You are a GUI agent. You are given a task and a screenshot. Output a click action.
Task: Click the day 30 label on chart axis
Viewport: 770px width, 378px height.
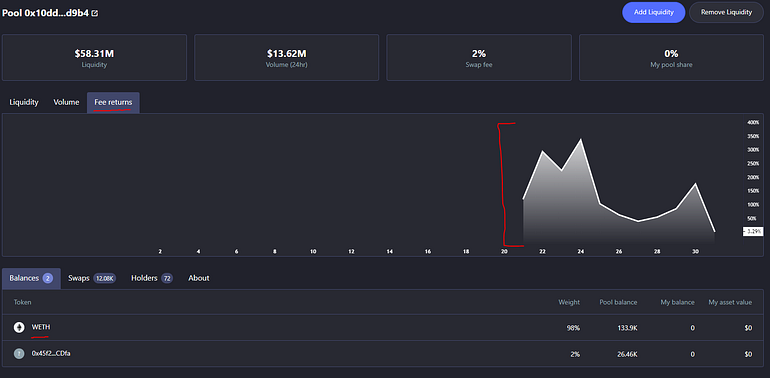(x=695, y=251)
